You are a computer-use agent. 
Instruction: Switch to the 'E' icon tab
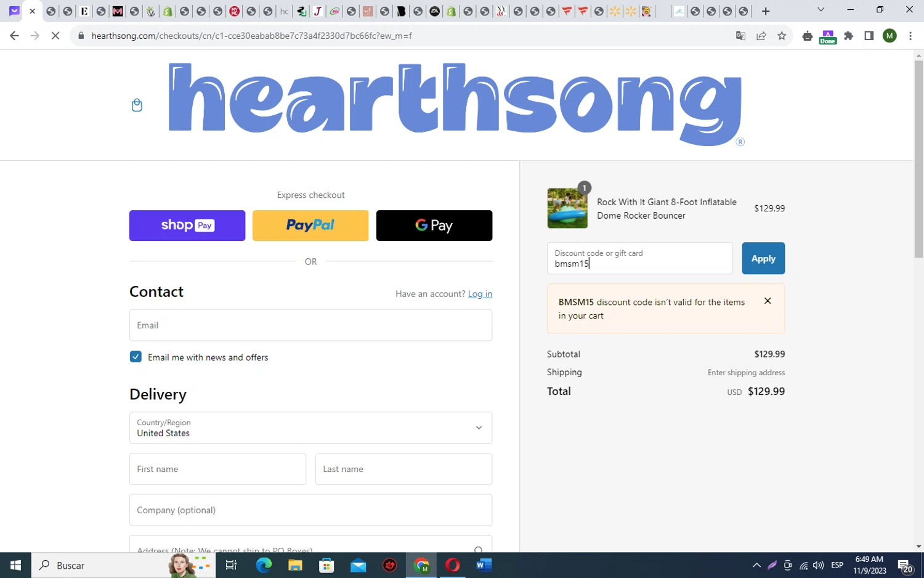pos(84,11)
